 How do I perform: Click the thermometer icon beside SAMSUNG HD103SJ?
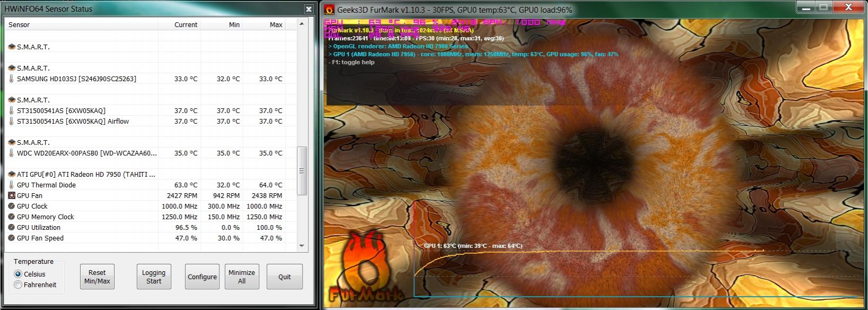(12, 79)
